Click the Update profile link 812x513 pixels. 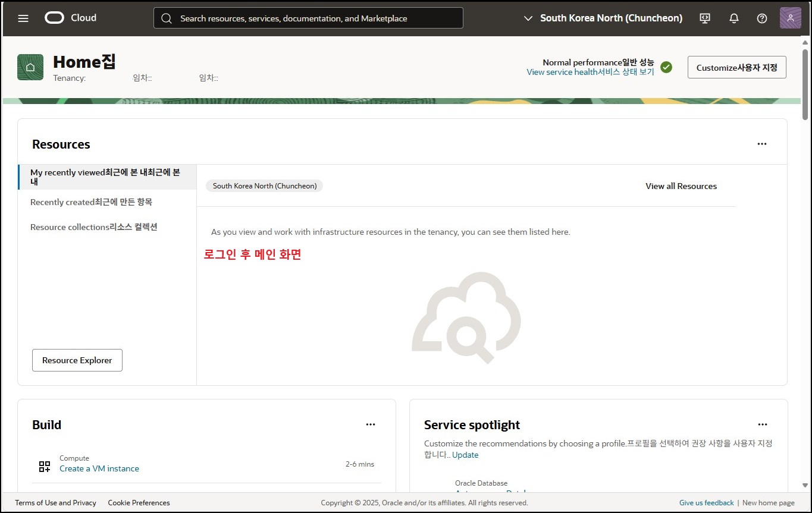(465, 455)
